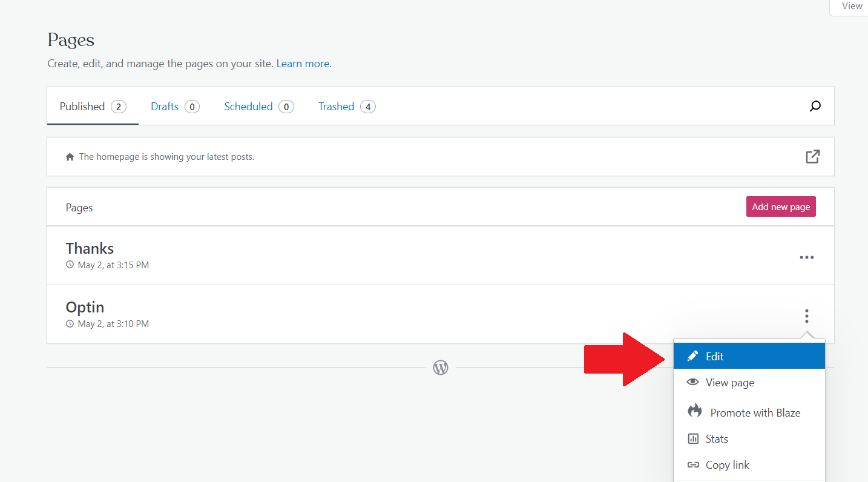Open the page search magnifier icon
Viewport: 868px width, 482px height.
point(815,107)
